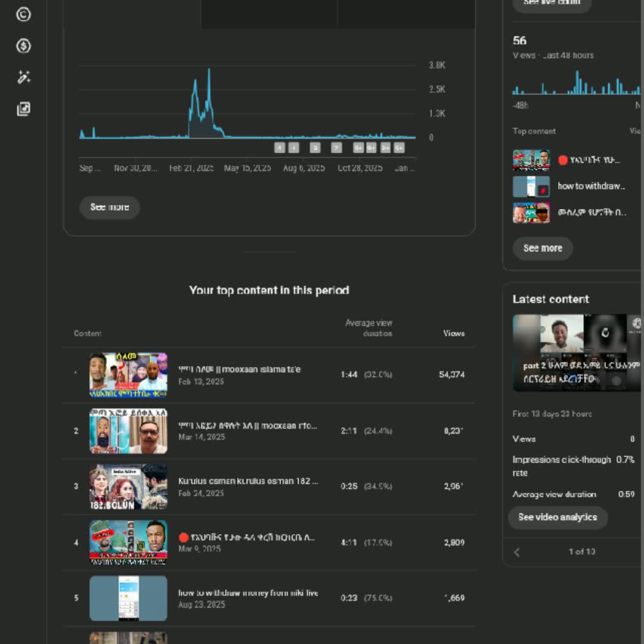
Task: Click the 2,809 views value
Action: [x=454, y=543]
